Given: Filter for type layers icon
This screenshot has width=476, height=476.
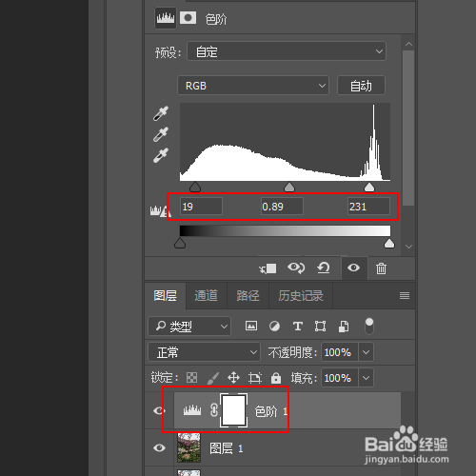Looking at the screenshot, I should [297, 327].
